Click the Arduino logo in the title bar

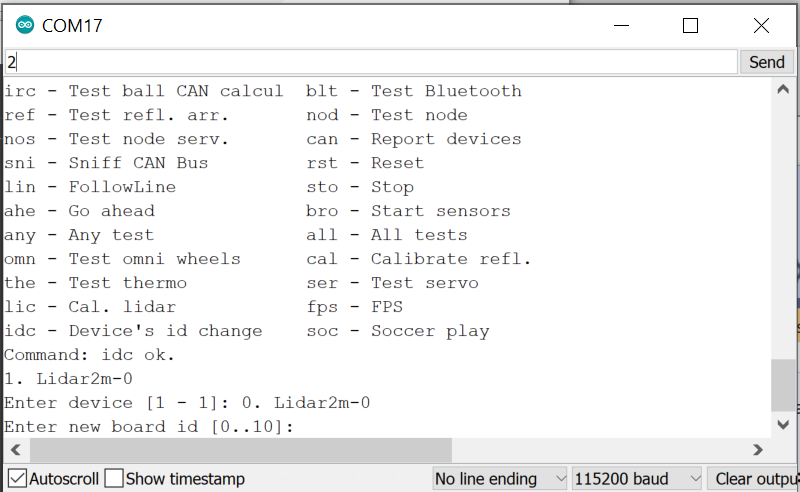click(x=25, y=26)
